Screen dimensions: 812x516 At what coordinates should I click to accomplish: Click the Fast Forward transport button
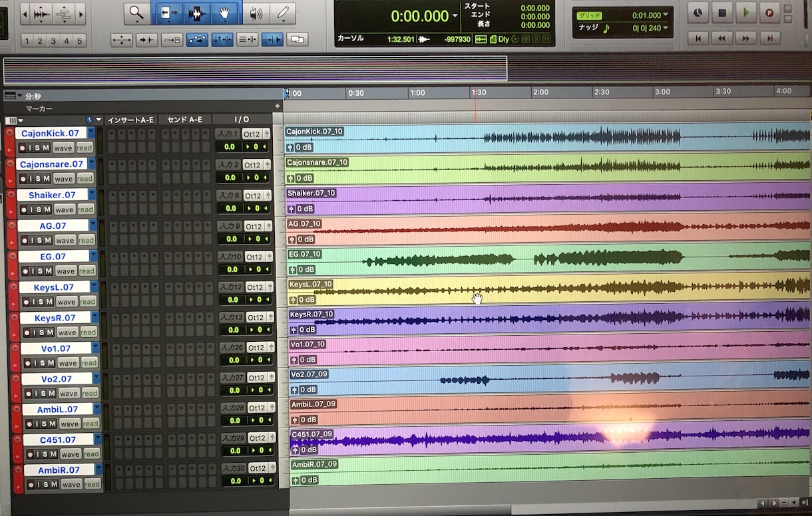745,39
